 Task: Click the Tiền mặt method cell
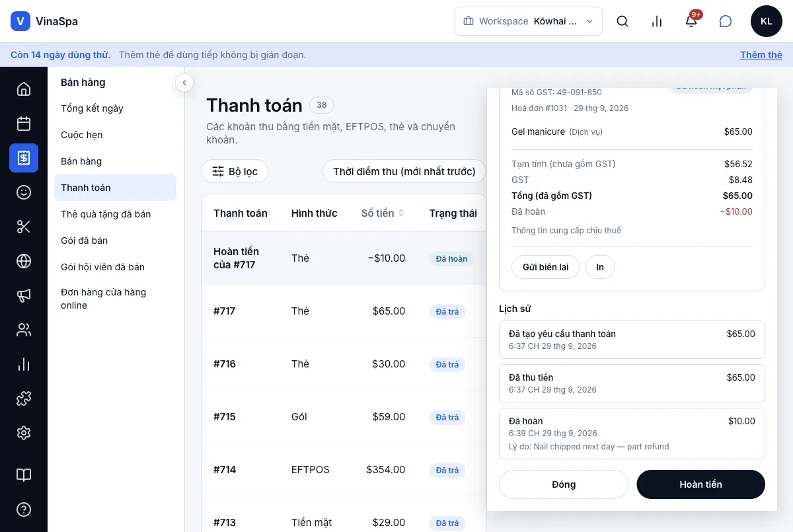coord(311,523)
